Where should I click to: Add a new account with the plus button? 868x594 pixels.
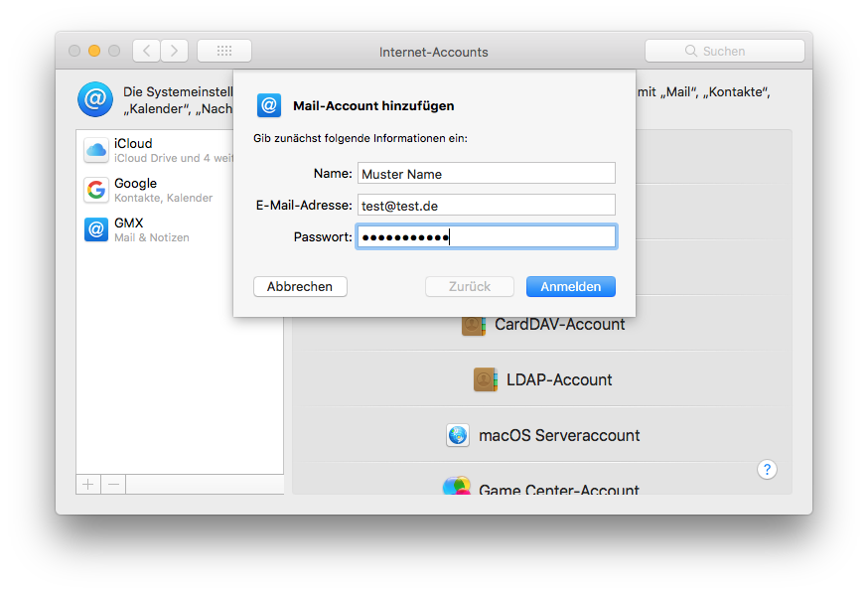[x=87, y=484]
